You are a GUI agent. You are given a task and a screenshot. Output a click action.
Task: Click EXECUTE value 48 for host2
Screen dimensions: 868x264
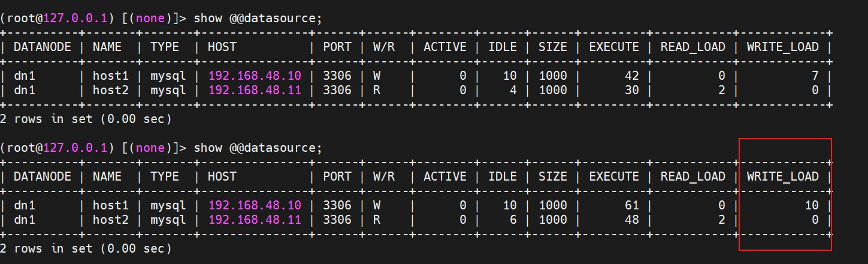[x=631, y=220]
